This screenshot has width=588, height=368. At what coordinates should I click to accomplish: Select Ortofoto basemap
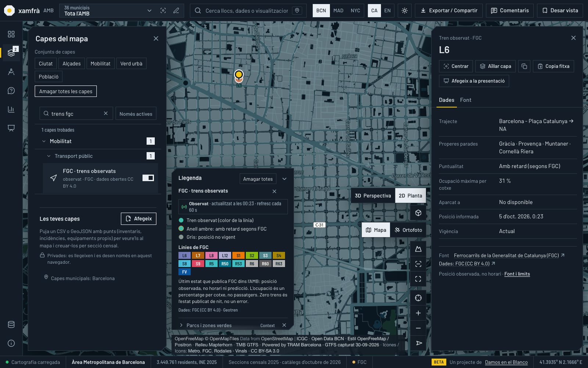(x=408, y=230)
